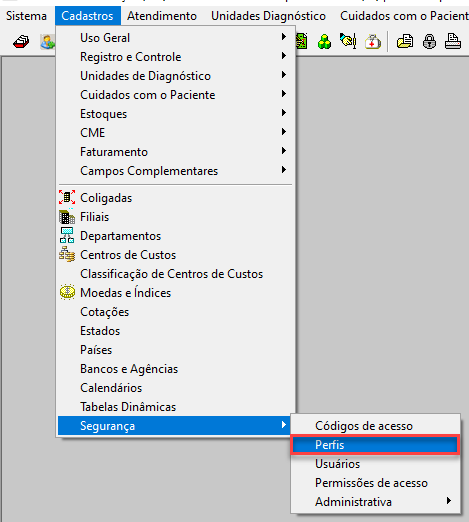Open Uso Geral menu entry
Screen dimensions: 469x522
click(175, 38)
